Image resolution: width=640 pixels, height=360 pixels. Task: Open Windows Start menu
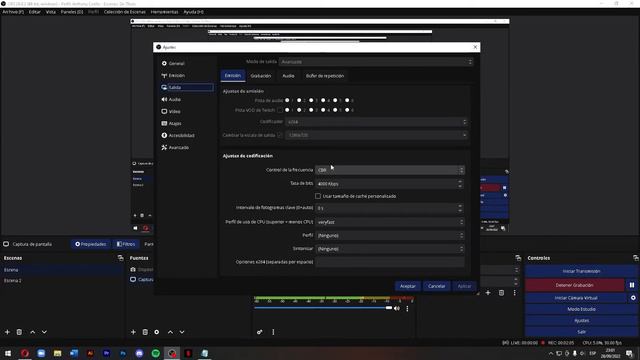(x=8, y=353)
